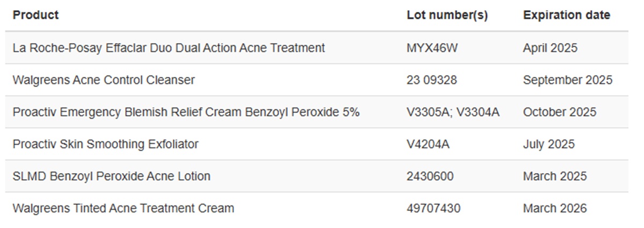Select the La Roche-Posay Effaclar Duo product name

[x=169, y=48]
